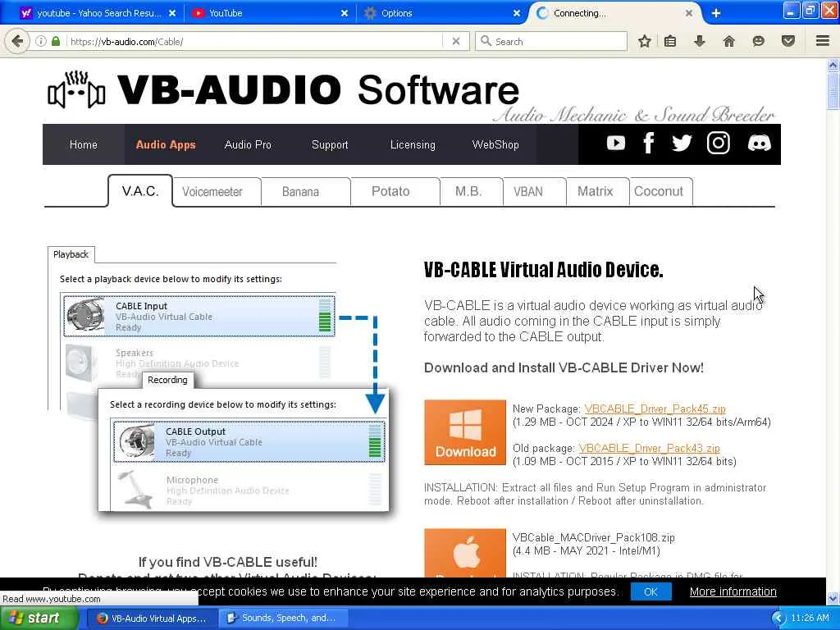Screen dimensions: 840x630
Task: Open the Support navigation item
Action: 330,144
